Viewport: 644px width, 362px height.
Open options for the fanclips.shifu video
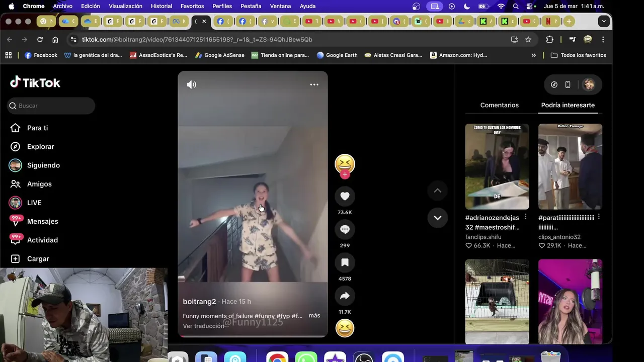coord(526,217)
